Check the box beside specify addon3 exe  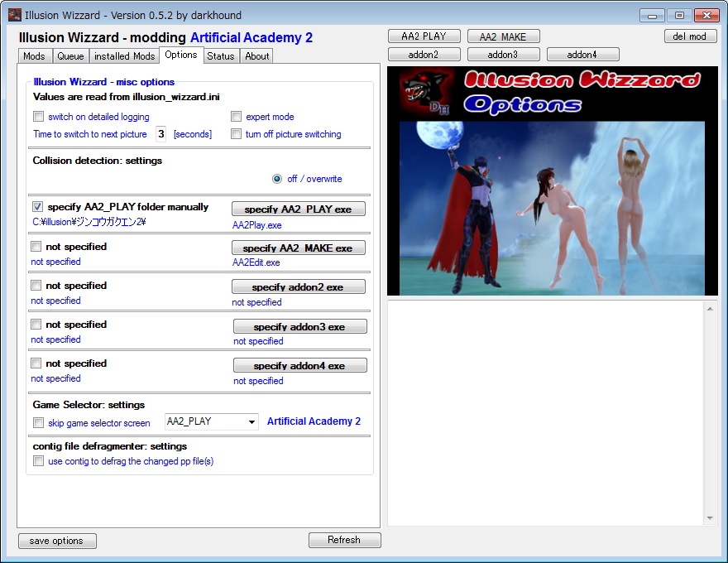coord(36,325)
